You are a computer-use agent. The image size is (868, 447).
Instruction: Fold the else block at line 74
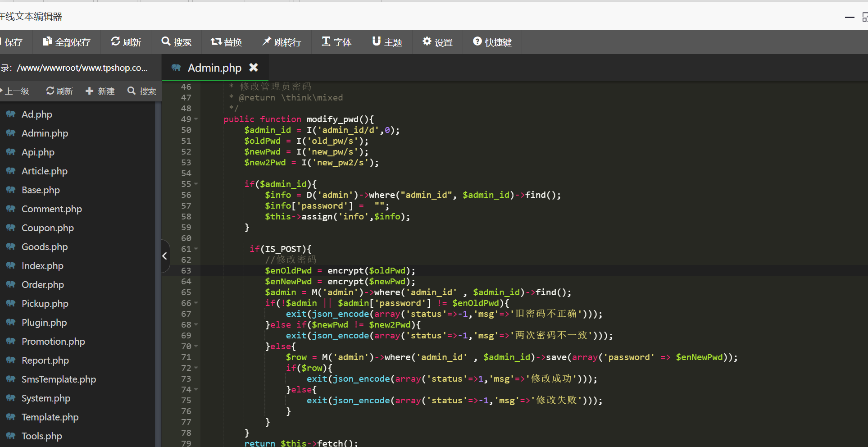click(196, 390)
